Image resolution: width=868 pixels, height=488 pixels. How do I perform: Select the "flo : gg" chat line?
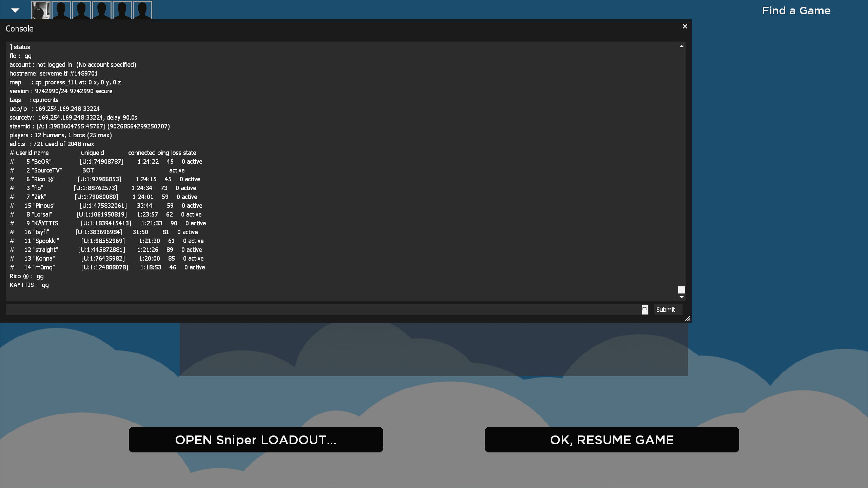click(20, 56)
